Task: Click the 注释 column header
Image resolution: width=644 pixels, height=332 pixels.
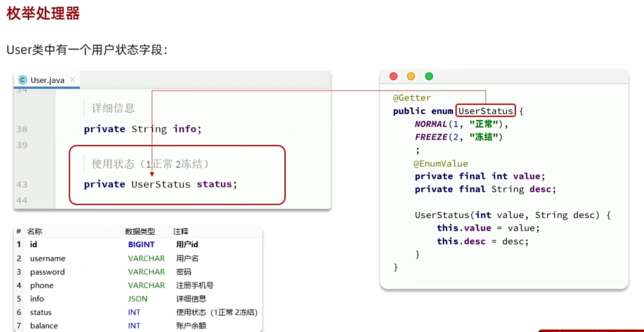Action: click(x=181, y=231)
